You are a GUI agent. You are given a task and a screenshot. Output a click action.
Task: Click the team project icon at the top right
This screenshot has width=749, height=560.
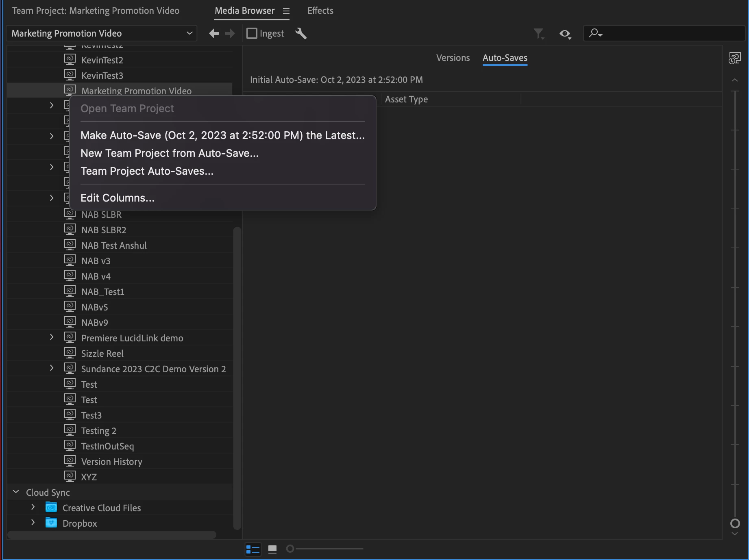pos(735,58)
